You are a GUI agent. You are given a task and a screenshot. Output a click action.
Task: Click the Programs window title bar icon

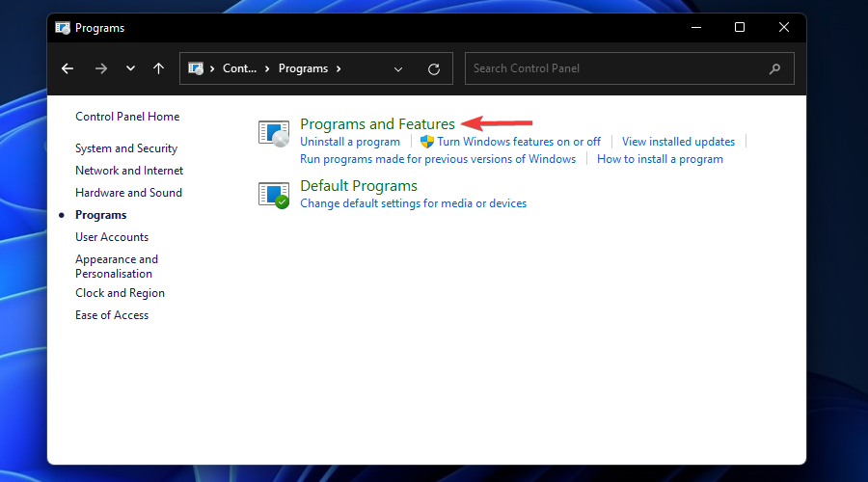[63, 28]
